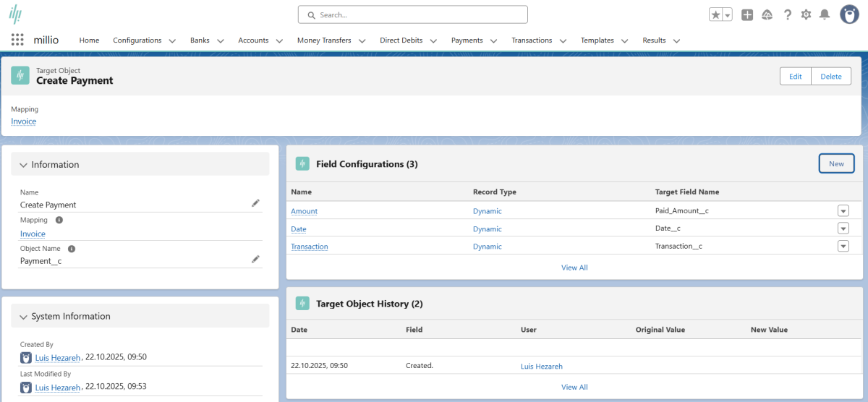Open the Payments navigation menu

click(x=474, y=40)
